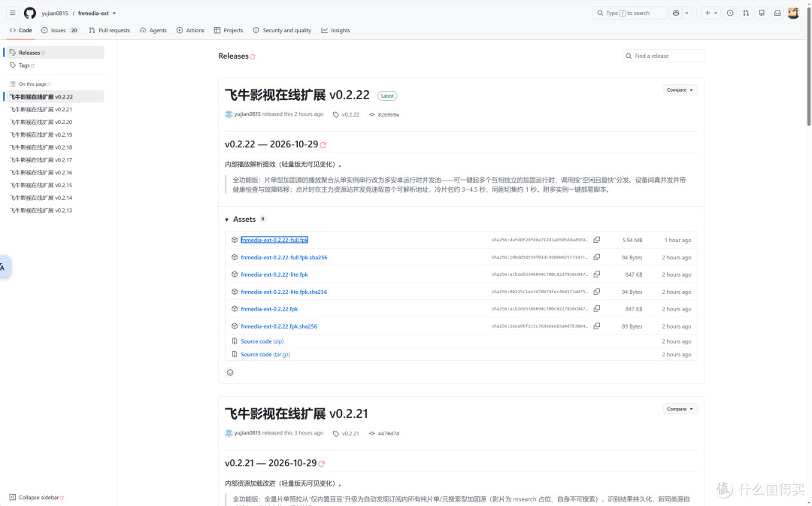This screenshot has width=812, height=506.
Task: Copy SHA256 of fnmedia-ext-0.2.22-lite.fpk.sha256
Action: click(596, 292)
